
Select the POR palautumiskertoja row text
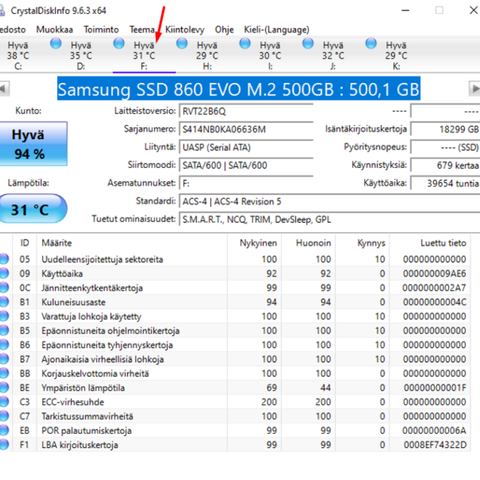click(86, 431)
